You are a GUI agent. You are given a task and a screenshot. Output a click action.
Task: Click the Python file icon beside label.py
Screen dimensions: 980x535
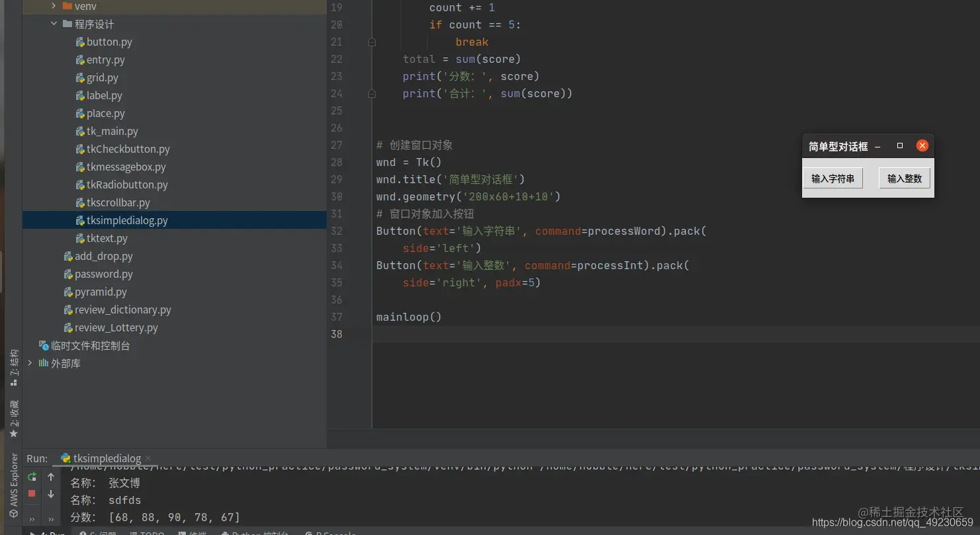coord(79,95)
